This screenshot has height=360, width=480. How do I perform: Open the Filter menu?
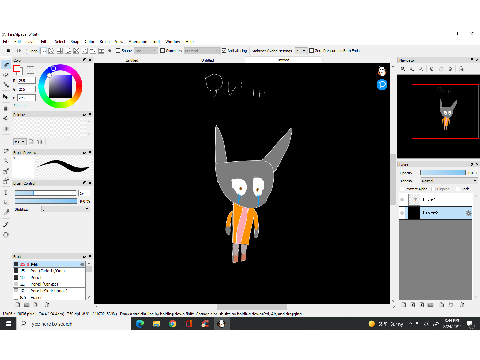click(44, 42)
